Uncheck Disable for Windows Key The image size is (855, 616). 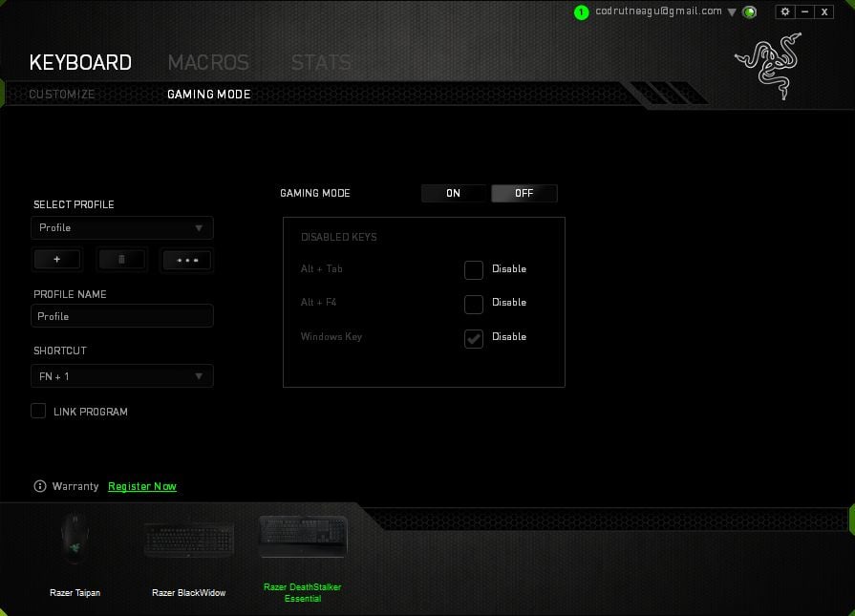coord(473,338)
